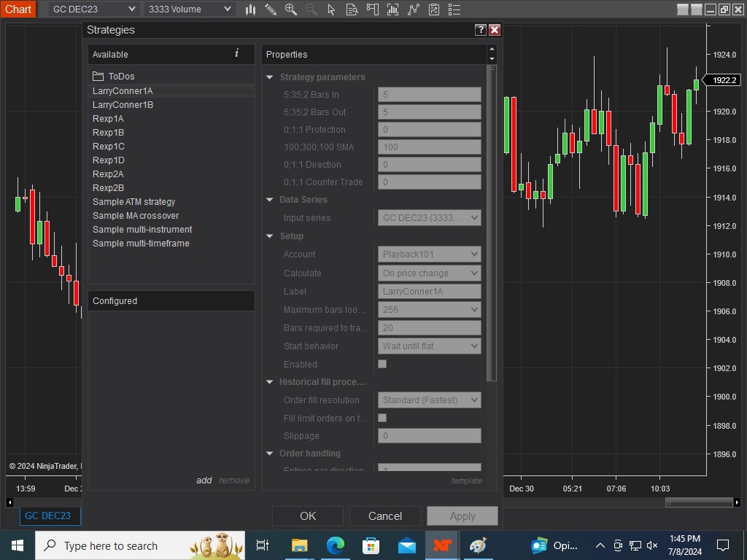Open the notification center icon
747x560 pixels.
pyautogui.click(x=723, y=545)
